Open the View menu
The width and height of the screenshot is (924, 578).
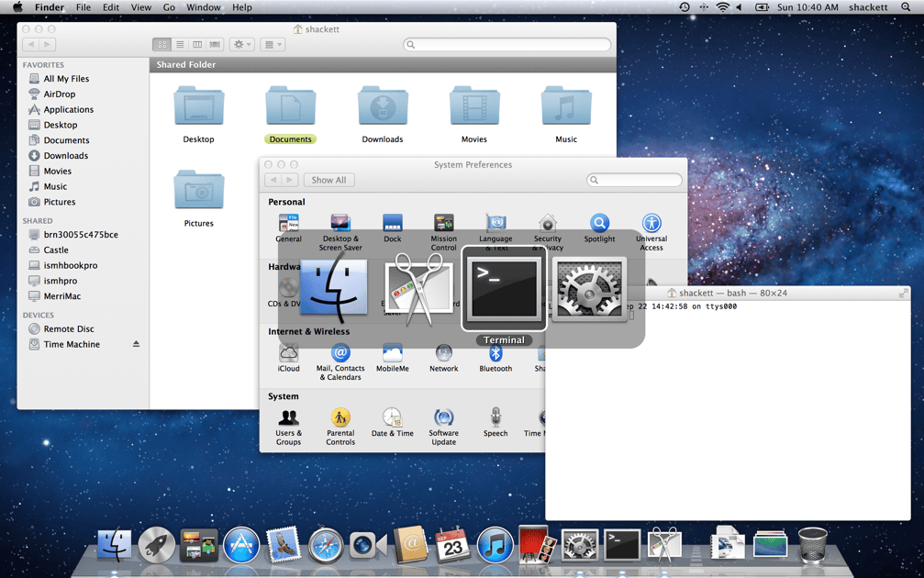click(x=140, y=7)
